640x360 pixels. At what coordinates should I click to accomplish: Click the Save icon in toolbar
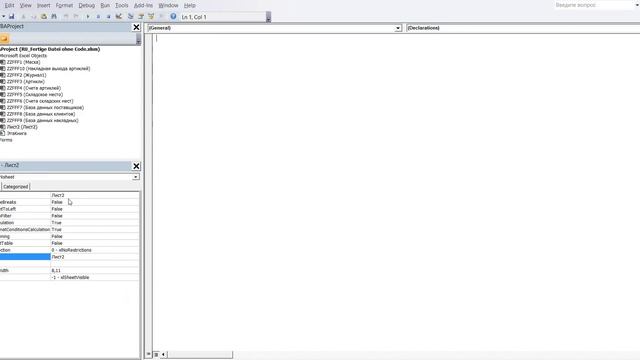(x=11, y=17)
